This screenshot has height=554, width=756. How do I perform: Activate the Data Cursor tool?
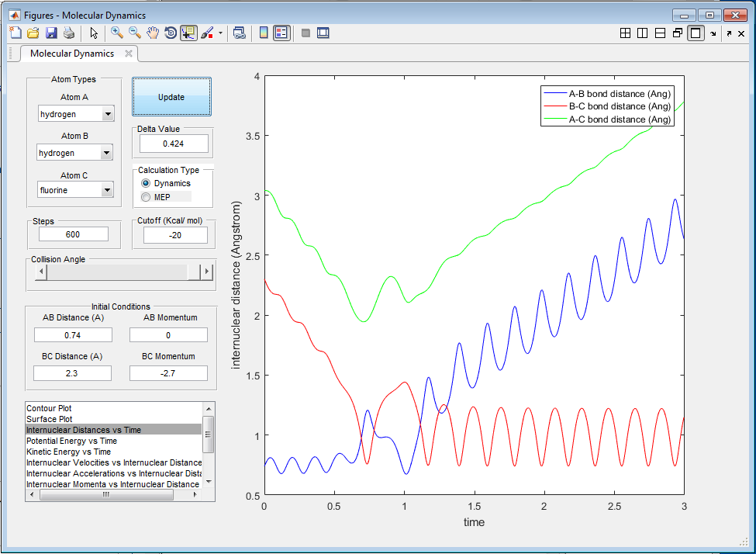pos(188,33)
